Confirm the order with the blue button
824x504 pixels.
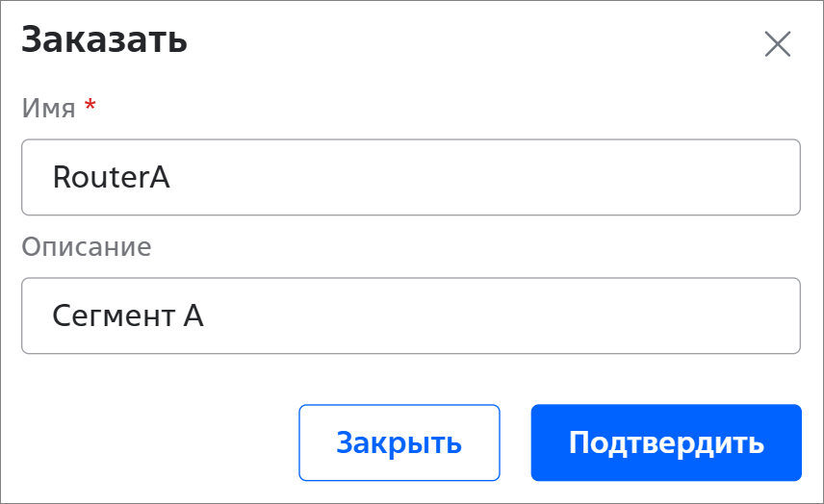point(666,442)
